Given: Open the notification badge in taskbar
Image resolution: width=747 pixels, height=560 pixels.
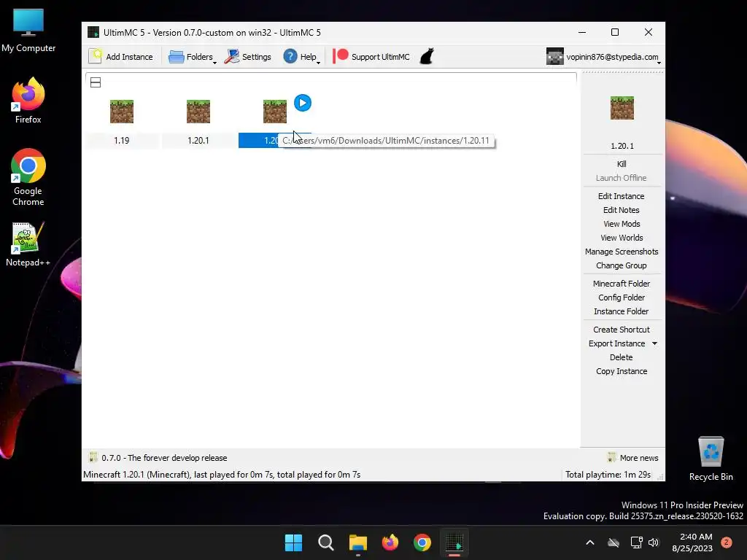Looking at the screenshot, I should [727, 542].
